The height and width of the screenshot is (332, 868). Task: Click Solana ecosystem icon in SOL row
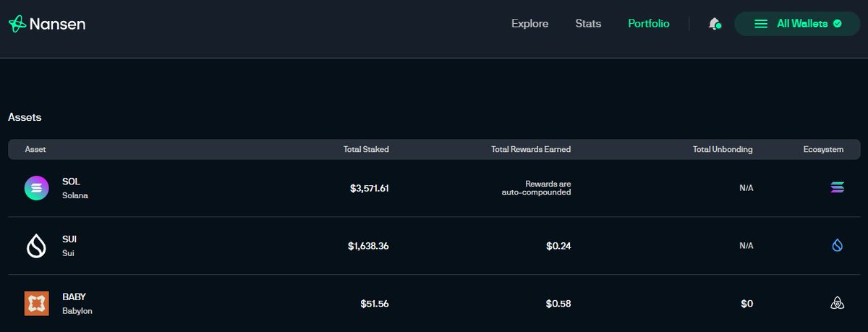point(838,188)
